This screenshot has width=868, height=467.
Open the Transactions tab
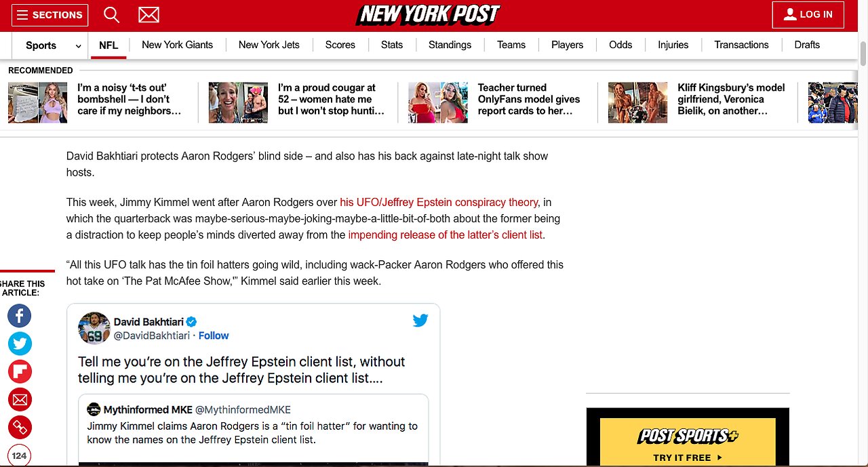point(741,45)
